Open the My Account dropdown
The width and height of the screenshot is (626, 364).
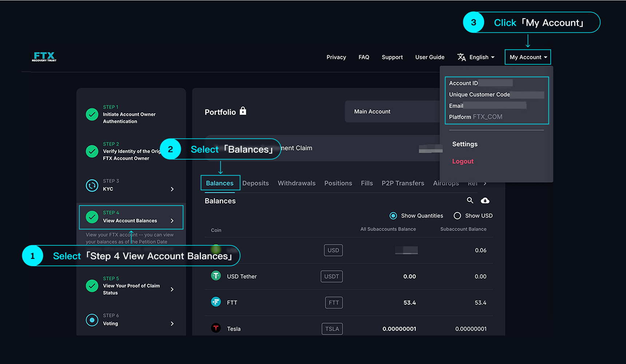(x=528, y=57)
